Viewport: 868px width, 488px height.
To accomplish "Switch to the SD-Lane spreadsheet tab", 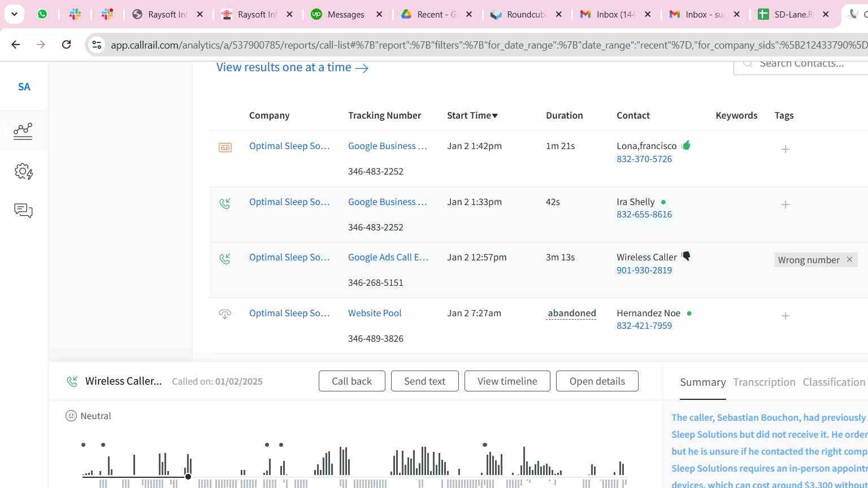I will (793, 14).
